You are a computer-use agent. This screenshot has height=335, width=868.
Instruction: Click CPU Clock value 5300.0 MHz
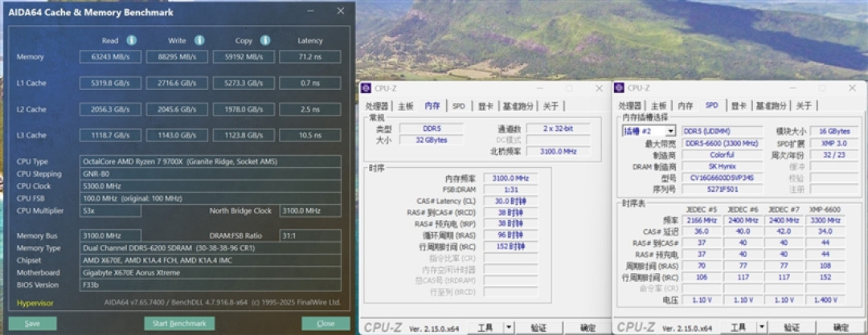211,186
